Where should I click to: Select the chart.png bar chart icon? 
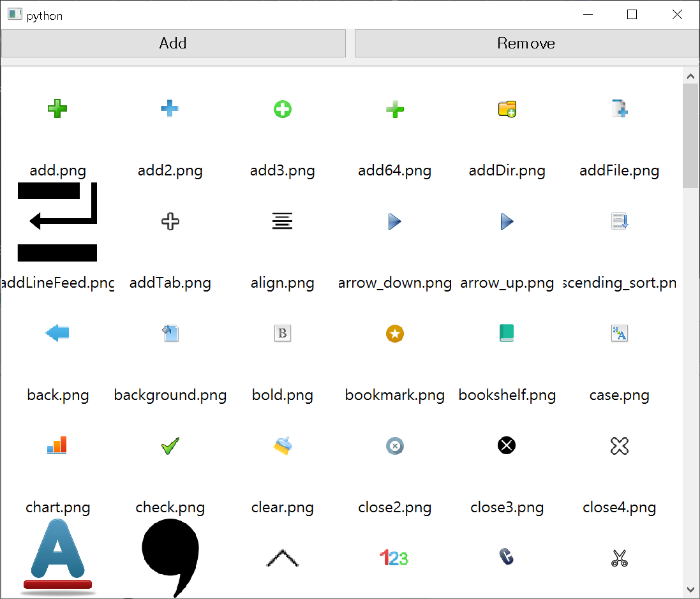[x=57, y=445]
